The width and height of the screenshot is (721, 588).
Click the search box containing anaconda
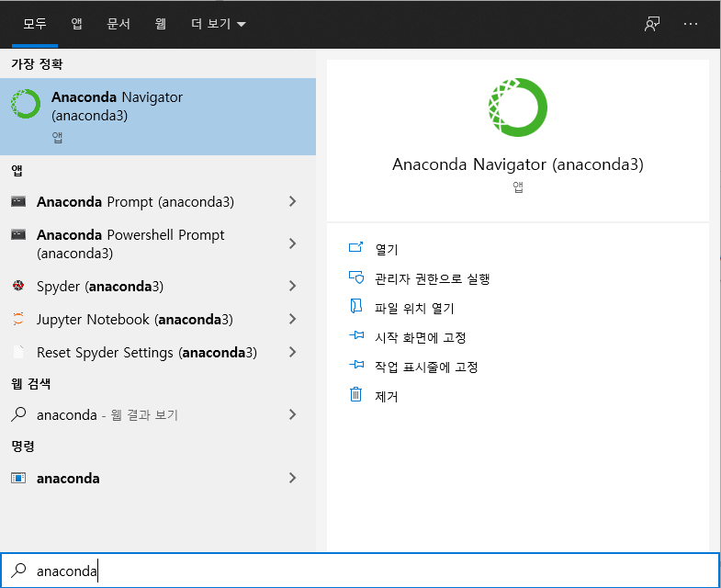[x=360, y=570]
